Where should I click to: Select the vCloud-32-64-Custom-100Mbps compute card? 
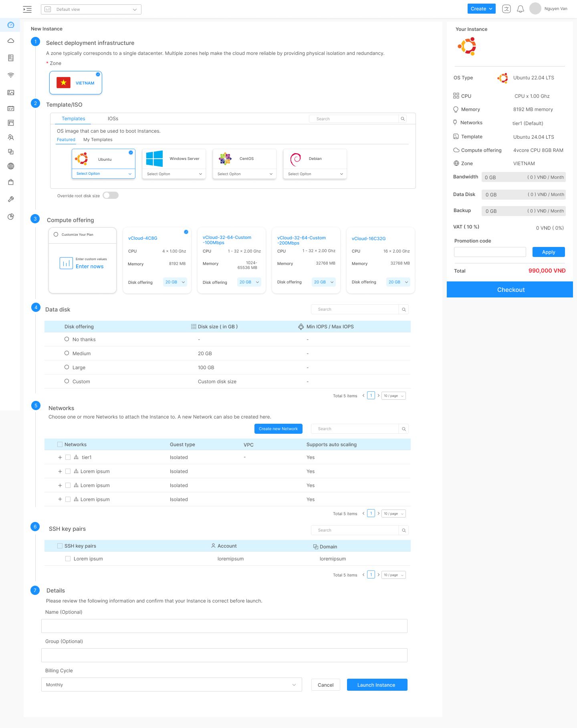[x=232, y=261]
